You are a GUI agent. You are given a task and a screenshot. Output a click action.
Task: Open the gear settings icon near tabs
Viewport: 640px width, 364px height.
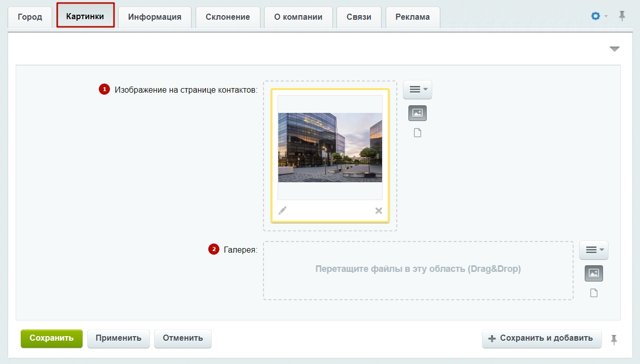(x=596, y=16)
